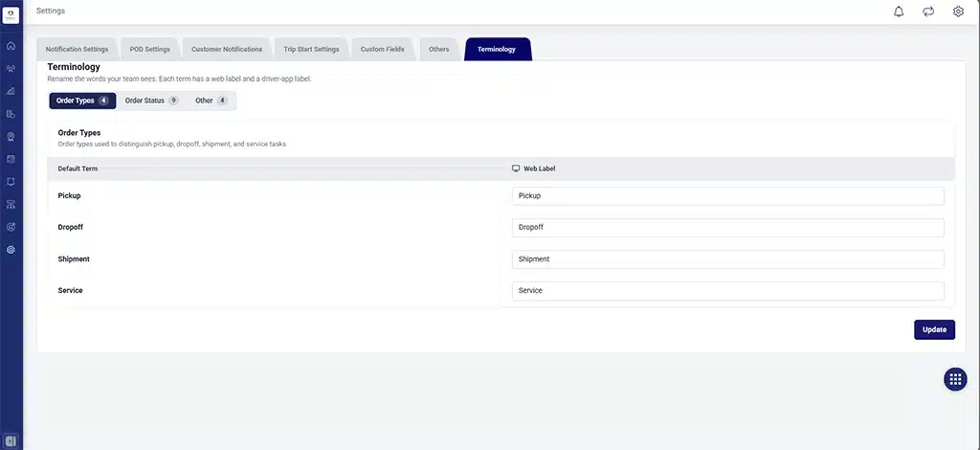Image resolution: width=980 pixels, height=450 pixels.
Task: Click the Service default term label
Action: point(70,291)
